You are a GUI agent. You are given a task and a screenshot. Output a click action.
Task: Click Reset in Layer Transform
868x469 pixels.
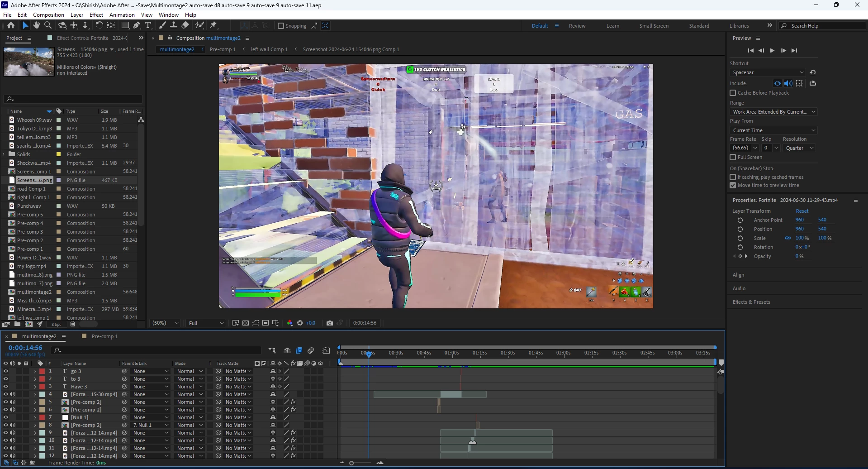pyautogui.click(x=802, y=211)
